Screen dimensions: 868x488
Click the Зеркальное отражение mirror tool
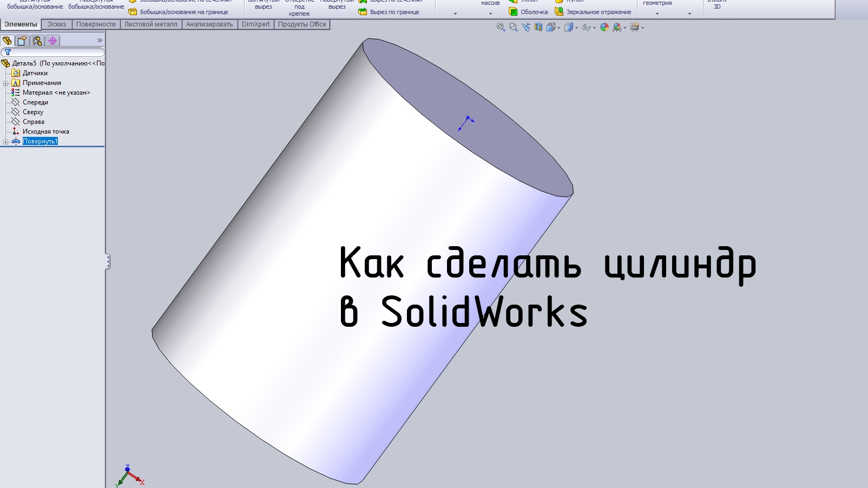pos(593,12)
